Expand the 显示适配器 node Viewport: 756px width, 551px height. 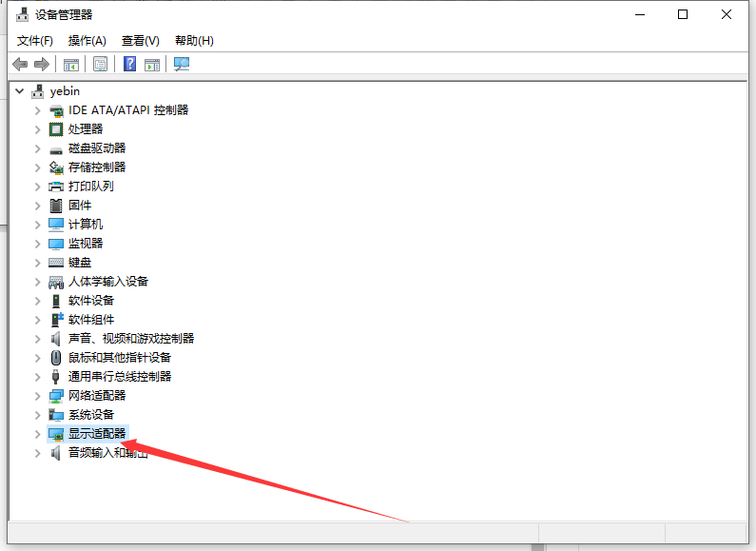[x=37, y=434]
